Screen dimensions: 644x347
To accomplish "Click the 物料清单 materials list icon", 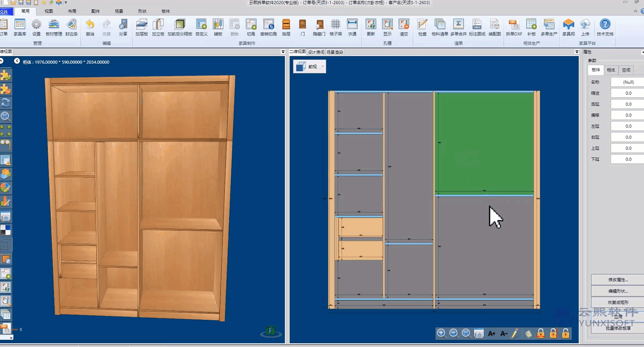I will tap(439, 27).
